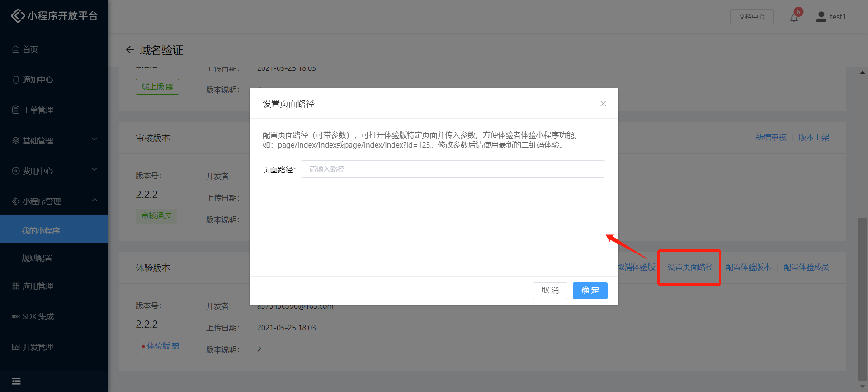Screen dimensions: 868x392
Task: Click the 2021-05-25 18:03 upload date in 体验版本
Action: coord(287,328)
